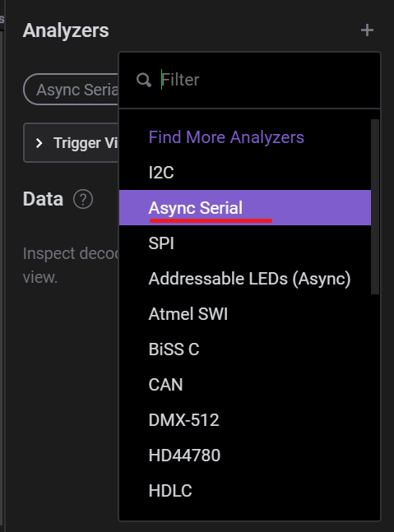Click the plus icon to add analyzer
The height and width of the screenshot is (532, 394).
[x=367, y=30]
